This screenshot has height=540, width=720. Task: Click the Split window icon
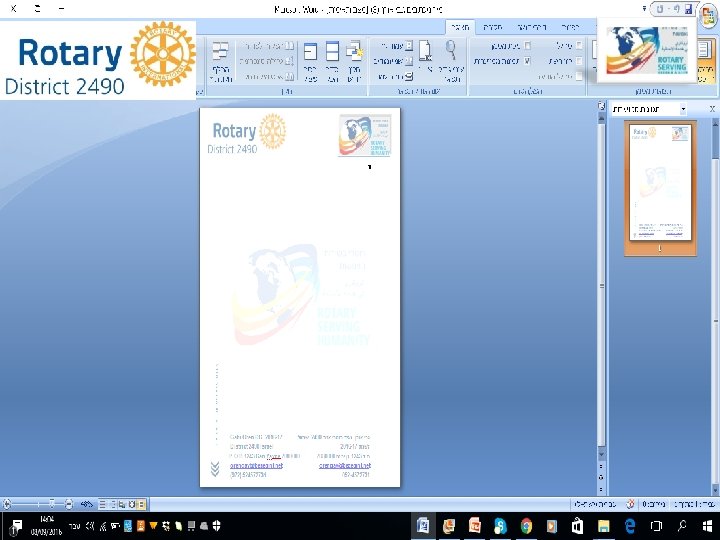(310, 60)
